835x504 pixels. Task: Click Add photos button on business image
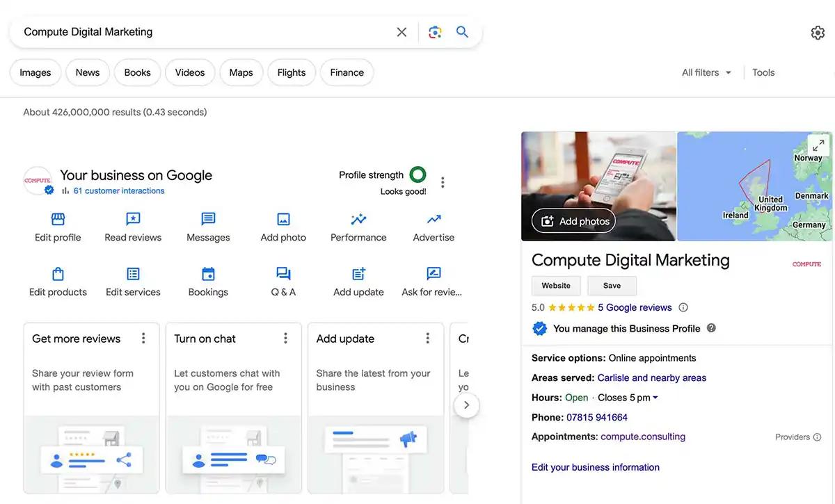click(573, 221)
